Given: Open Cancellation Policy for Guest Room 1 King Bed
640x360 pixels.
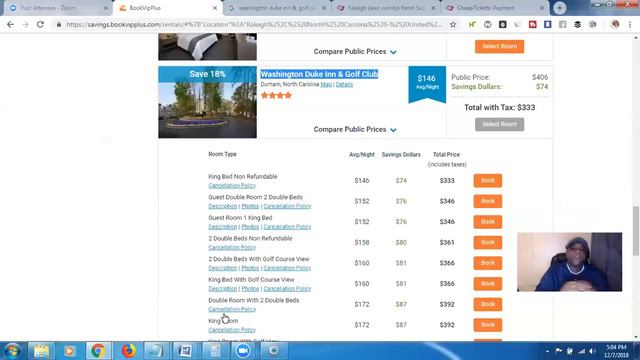Looking at the screenshot, I should (x=287, y=227).
